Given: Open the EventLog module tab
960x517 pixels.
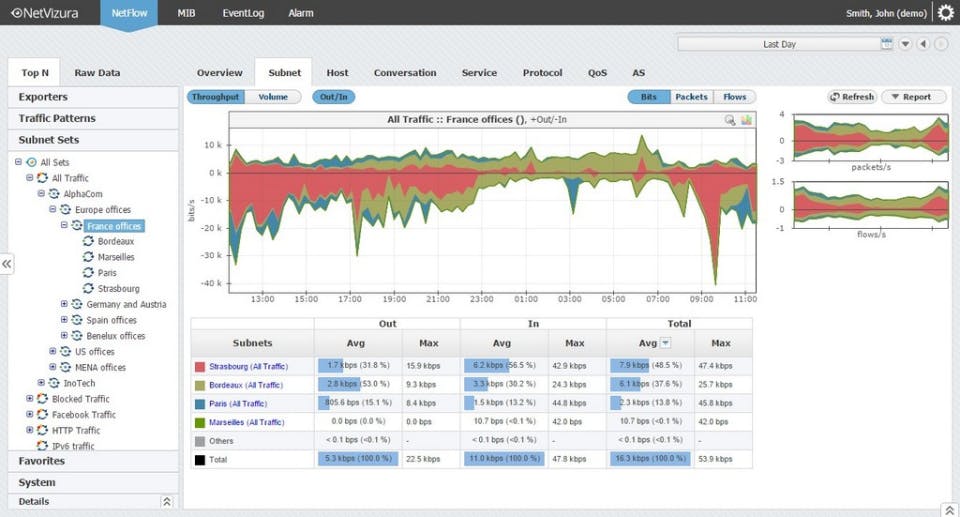Looking at the screenshot, I should (x=243, y=13).
